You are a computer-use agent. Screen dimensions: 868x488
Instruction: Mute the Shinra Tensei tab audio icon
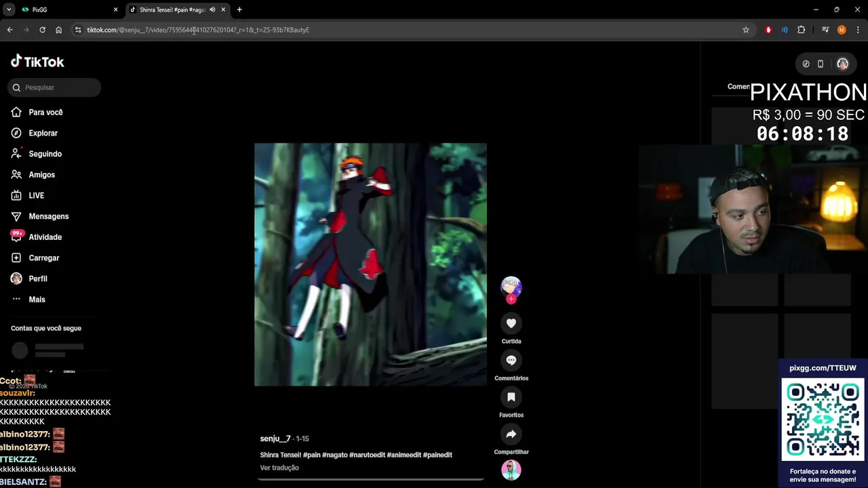212,9
